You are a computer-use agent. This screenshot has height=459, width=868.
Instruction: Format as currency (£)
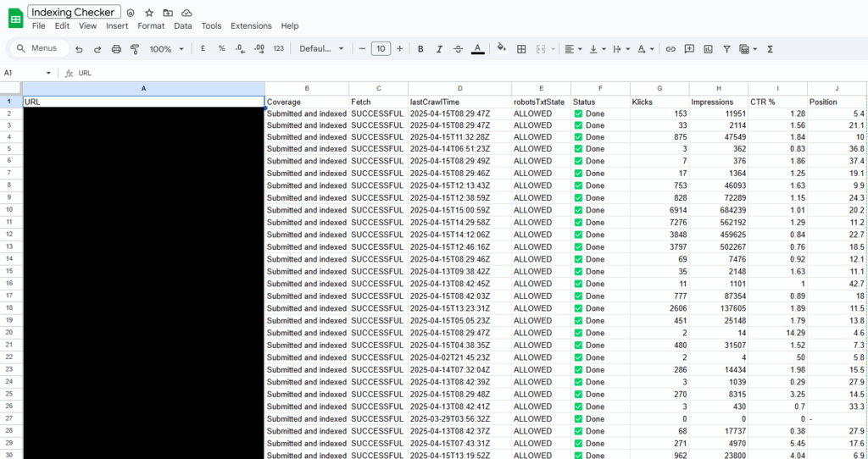[x=203, y=48]
